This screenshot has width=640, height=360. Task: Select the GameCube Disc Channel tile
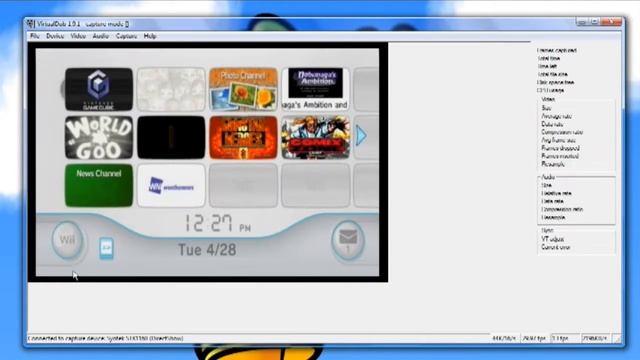[99, 89]
